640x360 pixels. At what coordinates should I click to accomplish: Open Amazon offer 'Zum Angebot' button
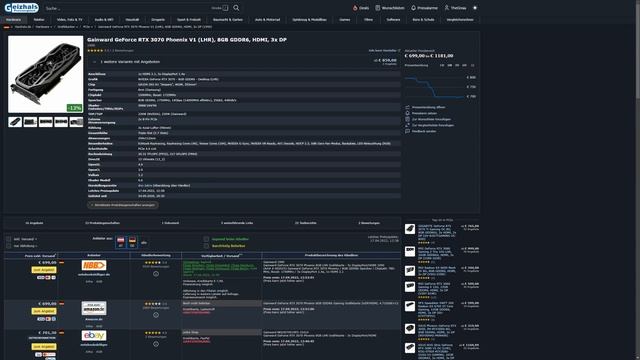[x=44, y=311]
